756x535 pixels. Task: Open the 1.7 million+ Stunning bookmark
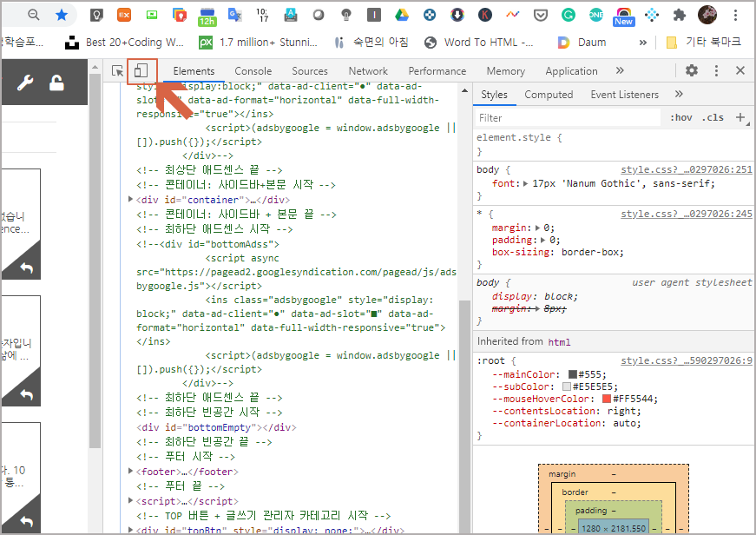(x=258, y=43)
